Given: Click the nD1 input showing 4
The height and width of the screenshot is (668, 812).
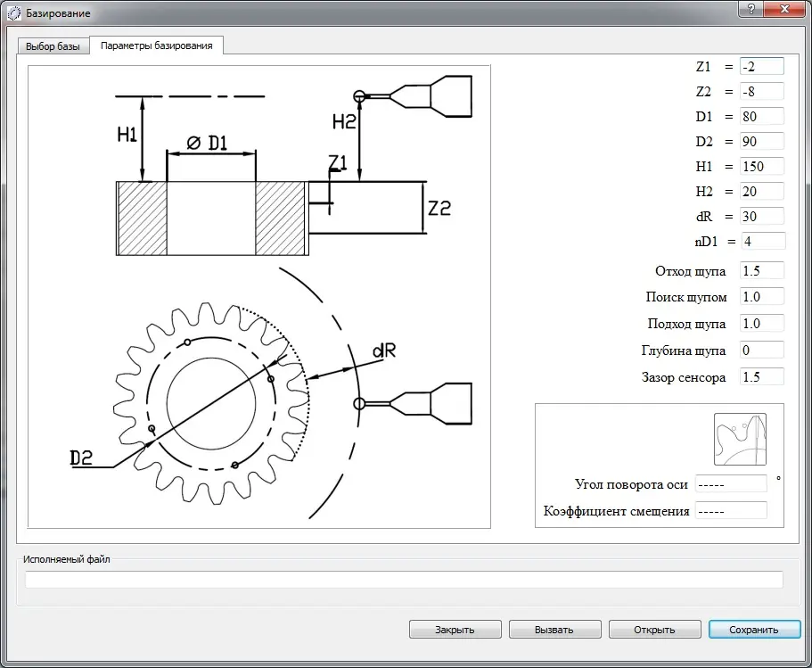Looking at the screenshot, I should pyautogui.click(x=763, y=241).
